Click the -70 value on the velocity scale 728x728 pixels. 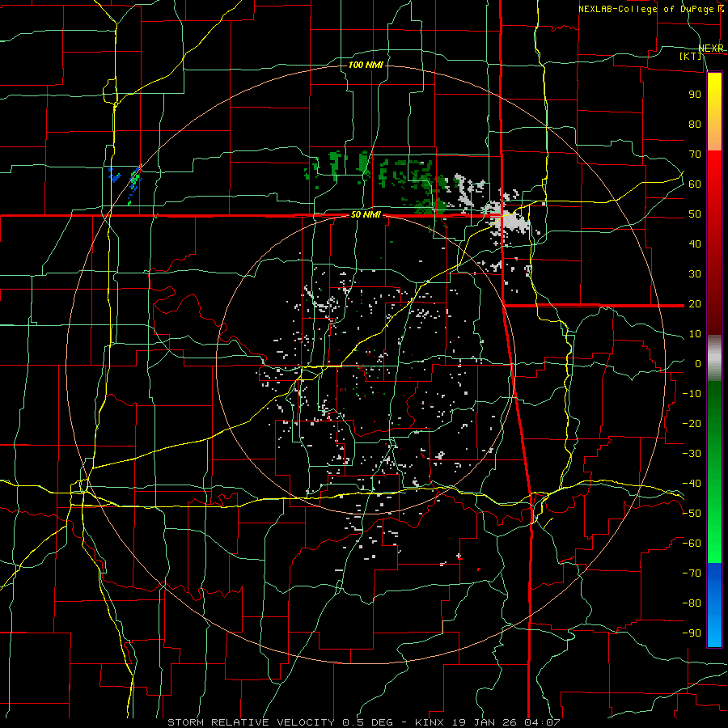[x=692, y=574]
